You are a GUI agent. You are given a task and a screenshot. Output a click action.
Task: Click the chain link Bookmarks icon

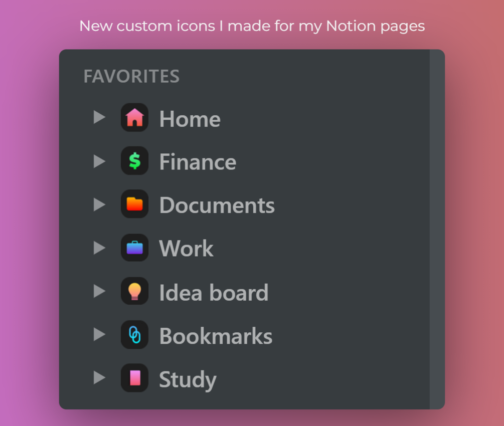click(134, 334)
